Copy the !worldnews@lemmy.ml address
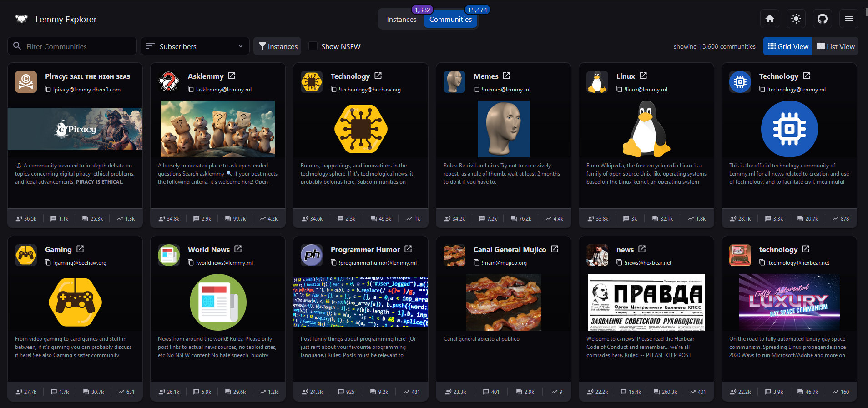Screen dimensions: 868x408 (x=191, y=262)
